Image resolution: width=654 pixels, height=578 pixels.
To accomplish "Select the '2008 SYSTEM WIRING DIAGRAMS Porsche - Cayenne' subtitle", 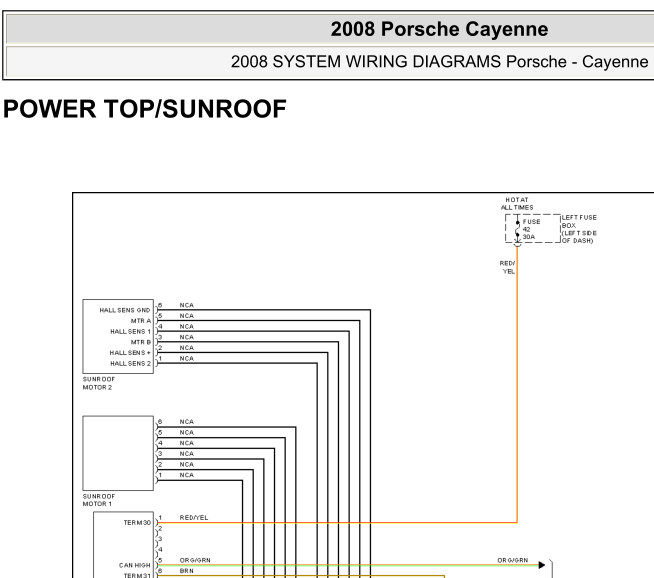I will (439, 62).
